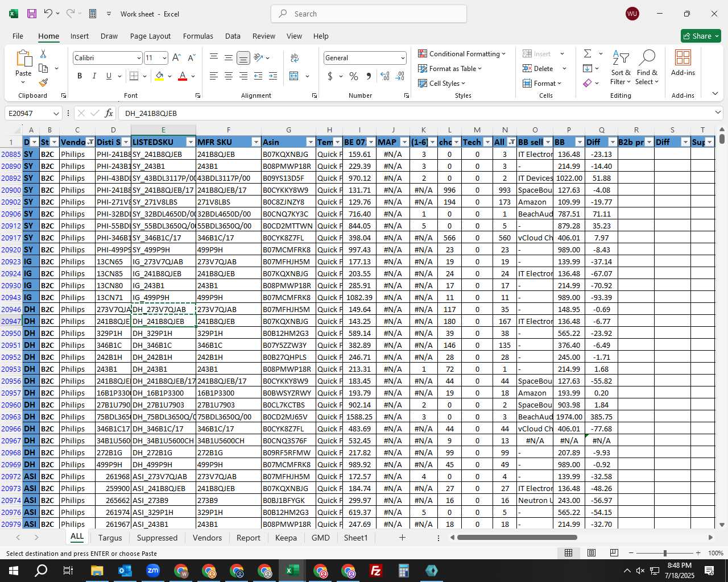Screen dimensions: 728x582
Task: Click the Increase Decimal icon
Action: 385,76
